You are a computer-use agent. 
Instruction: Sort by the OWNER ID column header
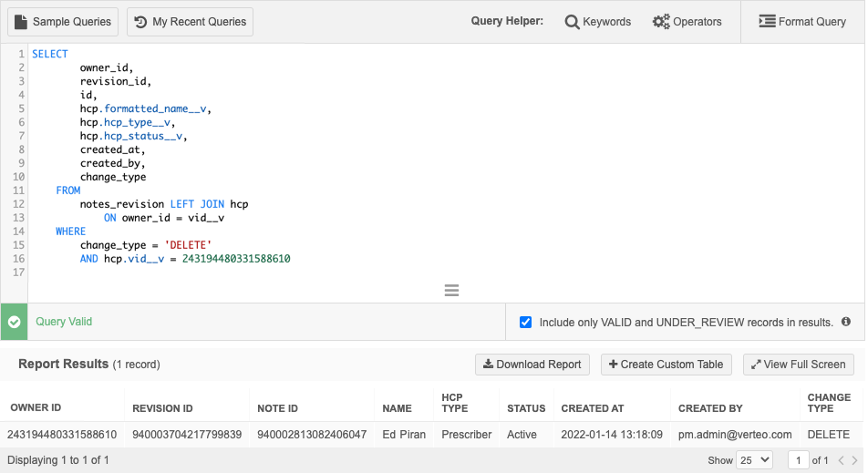click(x=36, y=408)
